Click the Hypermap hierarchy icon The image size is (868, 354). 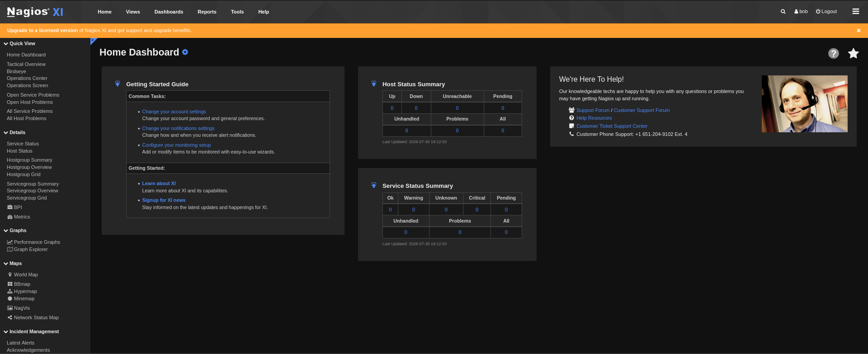[10, 292]
